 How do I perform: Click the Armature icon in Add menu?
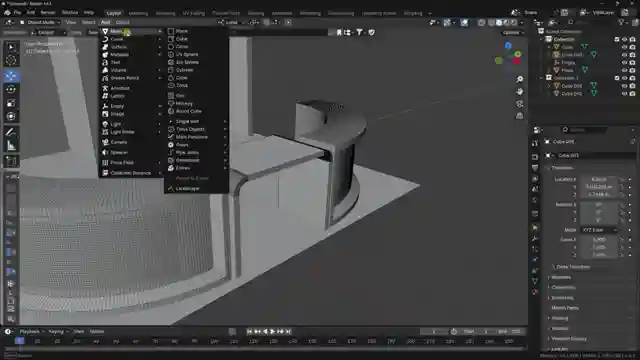click(105, 88)
